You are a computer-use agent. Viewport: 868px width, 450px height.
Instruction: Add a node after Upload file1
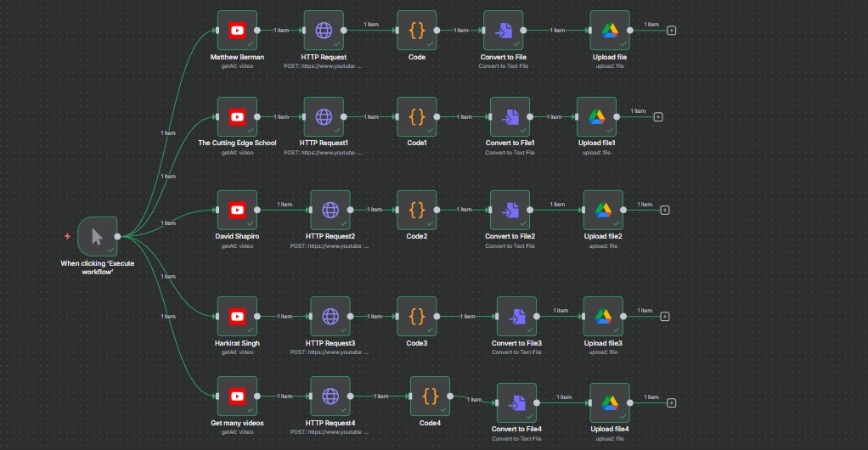tap(658, 117)
